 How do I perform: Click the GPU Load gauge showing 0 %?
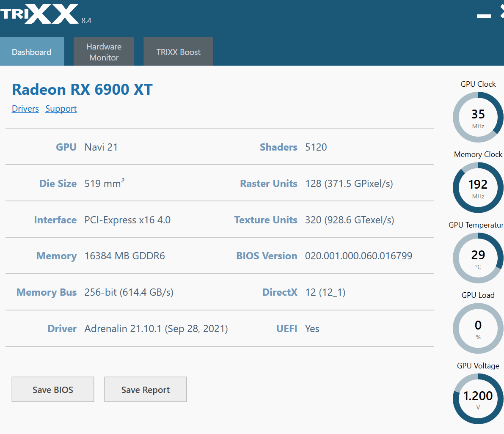(x=478, y=328)
